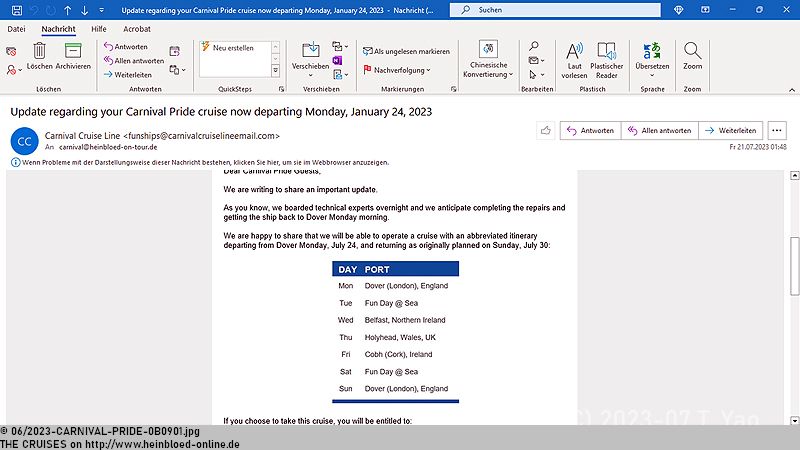800x450 pixels.
Task: Click Weiterleiten button in message header
Action: 731,131
